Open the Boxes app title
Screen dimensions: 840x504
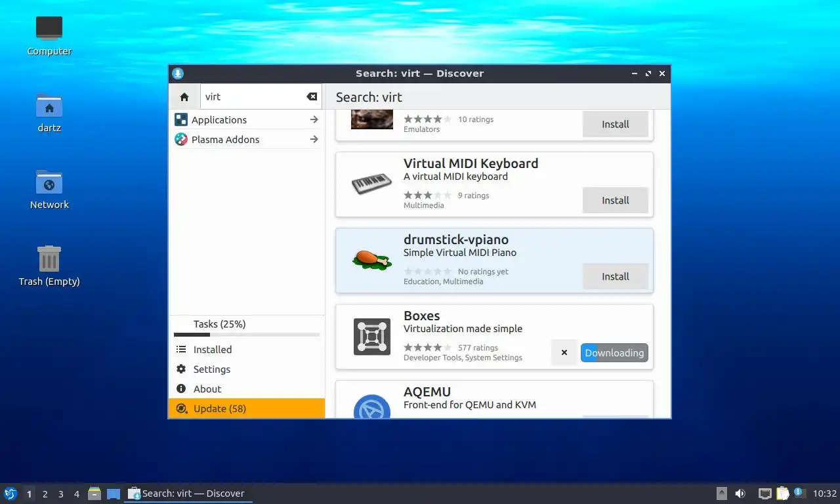click(x=421, y=316)
